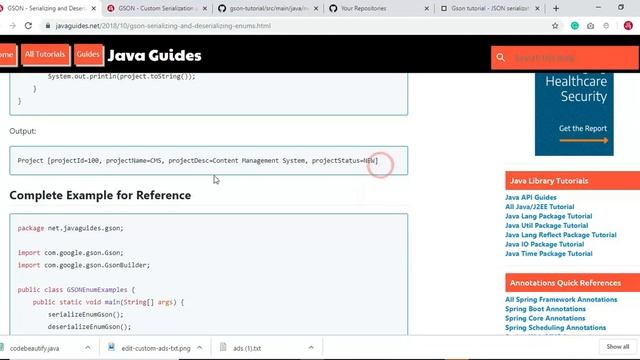Open a new browser tab
This screenshot has width=640, height=360.
click(x=556, y=8)
